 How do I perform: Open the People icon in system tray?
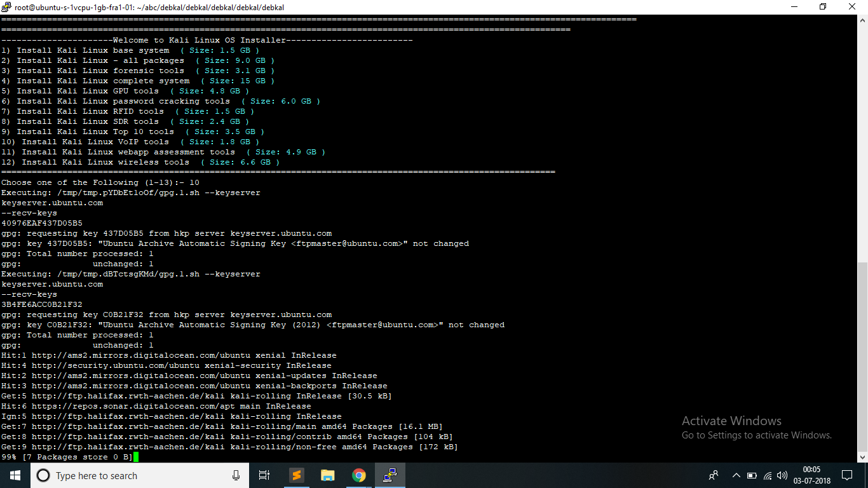tap(714, 475)
